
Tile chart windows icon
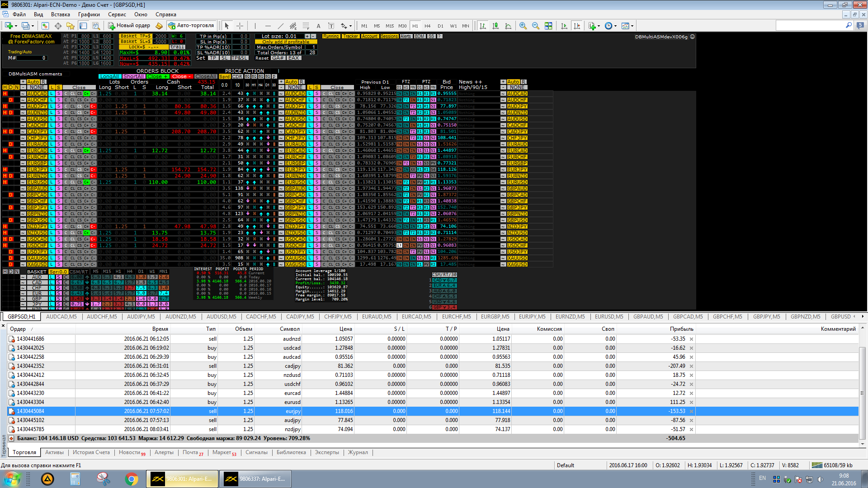point(548,26)
